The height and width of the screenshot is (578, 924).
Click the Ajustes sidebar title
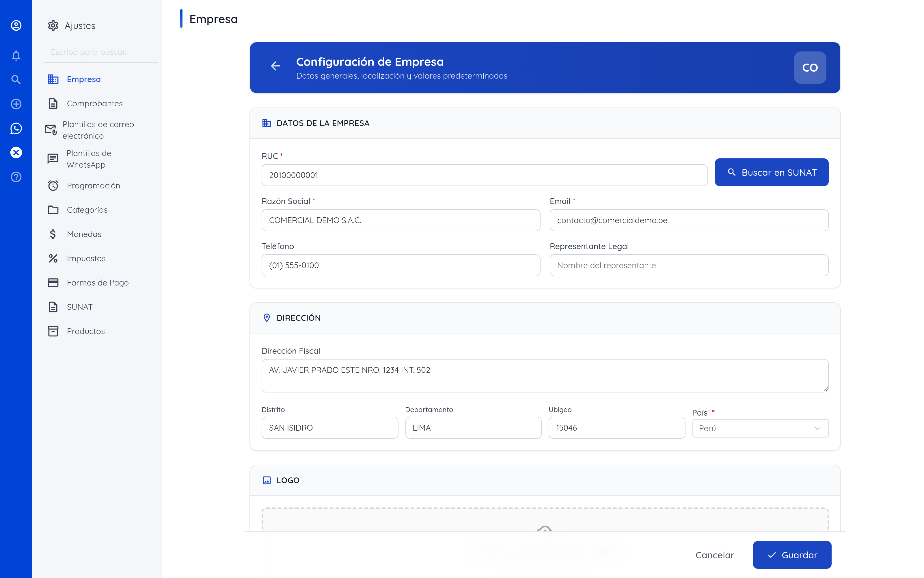tap(80, 26)
